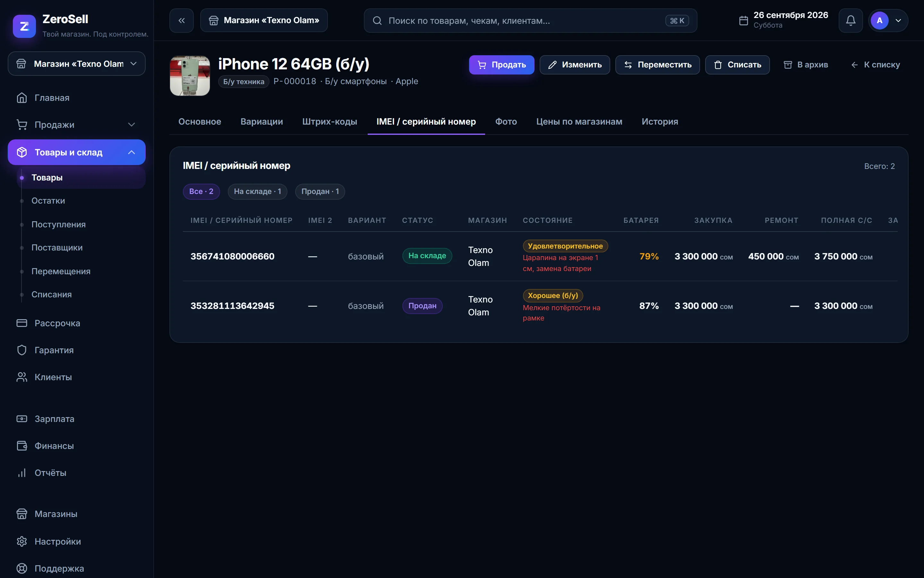Image resolution: width=924 pixels, height=578 pixels.
Task: Filter IMEI list by На складе · 1
Action: (257, 191)
